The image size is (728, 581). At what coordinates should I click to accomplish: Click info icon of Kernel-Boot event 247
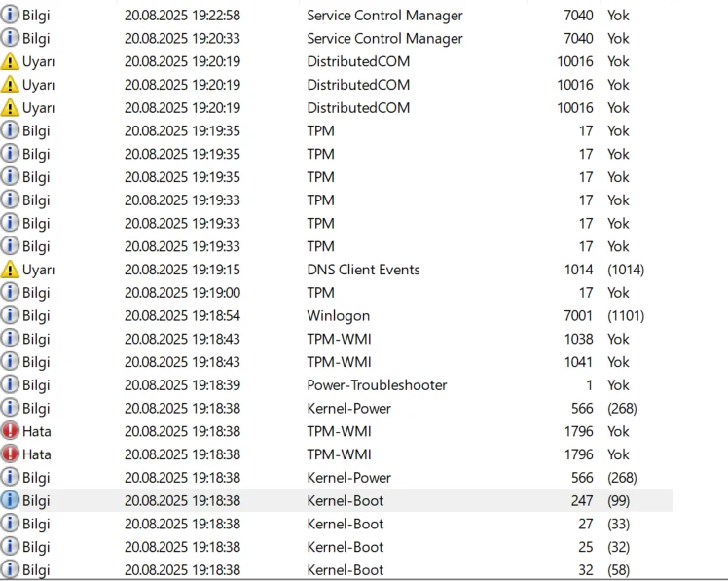[10, 500]
